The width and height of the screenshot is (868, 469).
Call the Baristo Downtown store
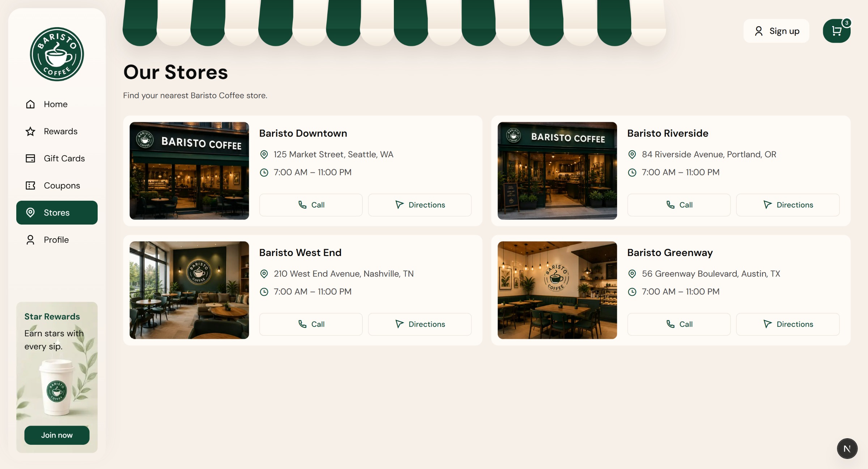[x=311, y=205]
